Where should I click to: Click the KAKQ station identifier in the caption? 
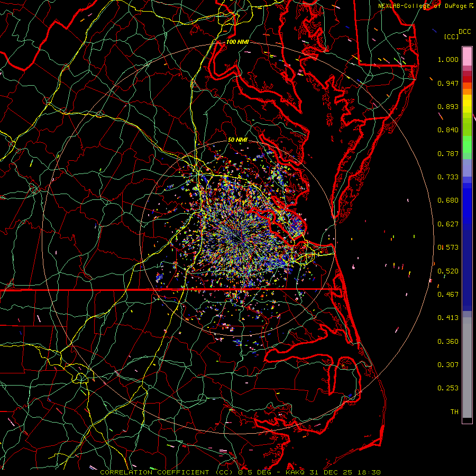coord(295,472)
